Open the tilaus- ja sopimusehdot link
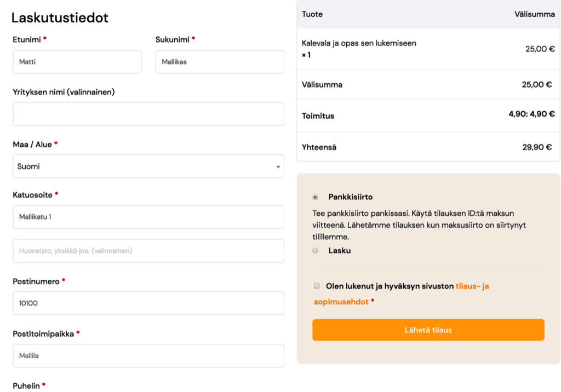This screenshot has width=561, height=392. pos(472,286)
